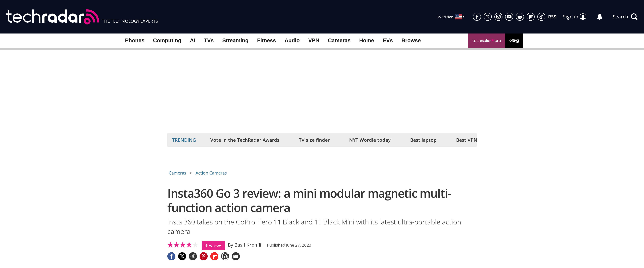Open TechRadar's Instagram icon in header
Viewport: 644px width, 268px height.
[x=498, y=17]
